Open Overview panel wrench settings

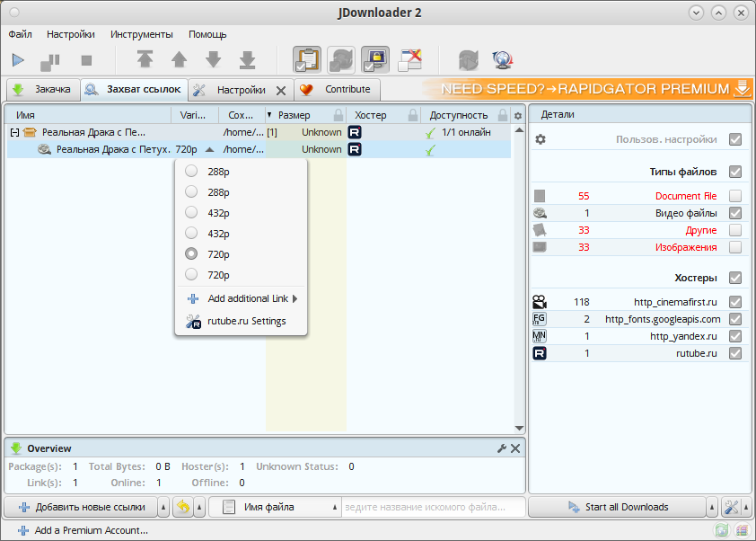[501, 448]
